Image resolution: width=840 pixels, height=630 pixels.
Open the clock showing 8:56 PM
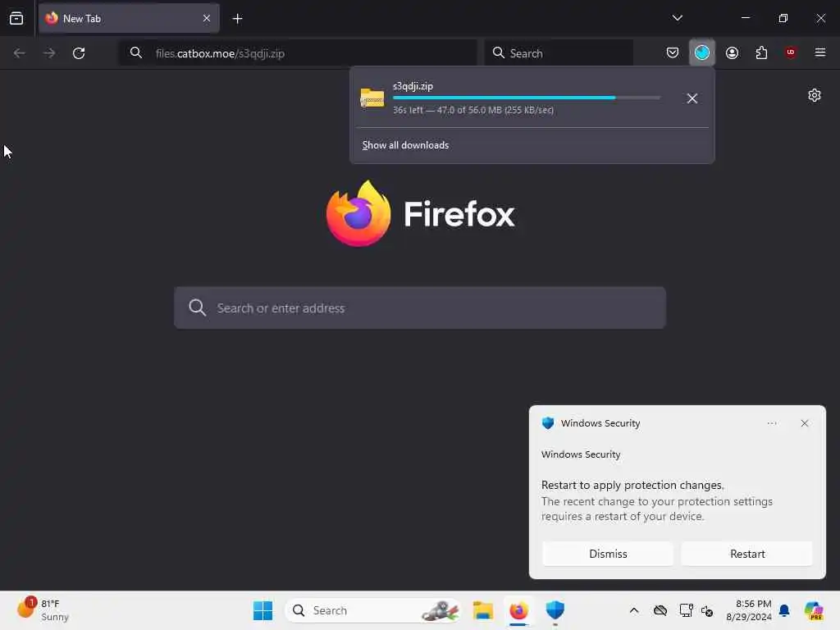[748, 610]
